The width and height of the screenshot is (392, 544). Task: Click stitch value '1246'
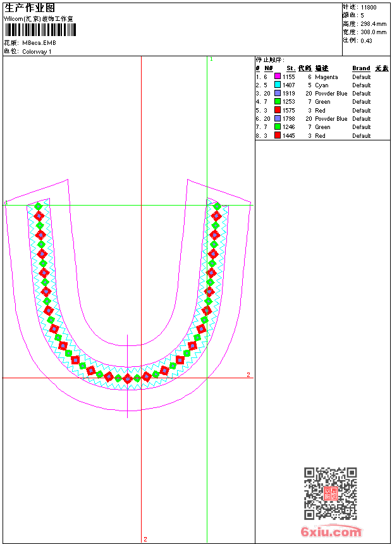point(288,127)
